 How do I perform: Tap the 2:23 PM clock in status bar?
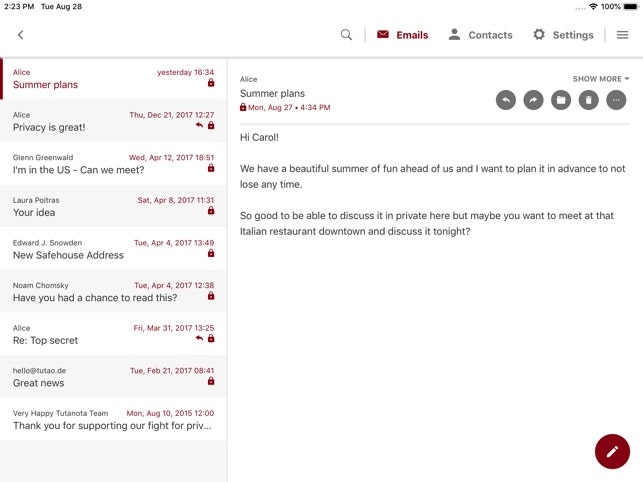click(x=19, y=7)
